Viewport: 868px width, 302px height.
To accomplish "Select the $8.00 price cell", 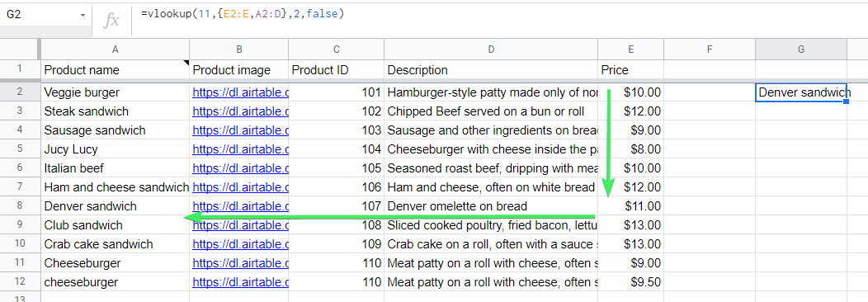I will 630,149.
